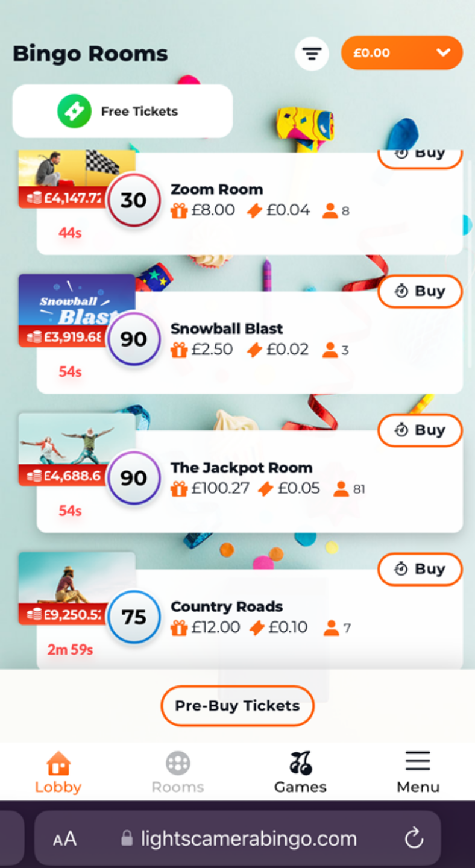The height and width of the screenshot is (868, 475).
Task: Open the hamburger Menu icon
Action: point(418,761)
